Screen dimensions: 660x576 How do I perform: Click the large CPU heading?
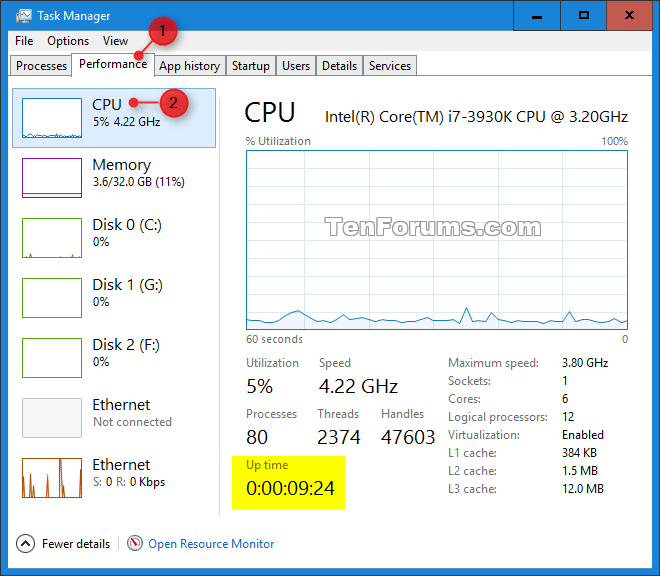pos(270,112)
